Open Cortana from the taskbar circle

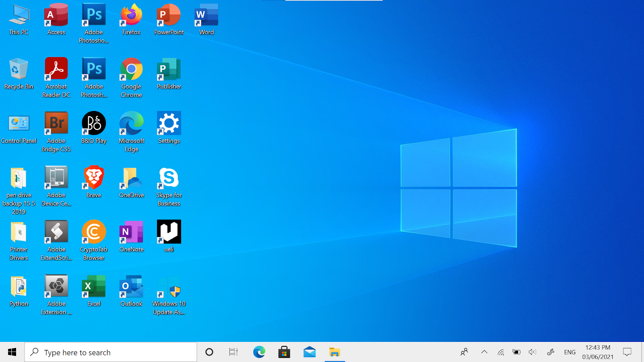coord(209,352)
